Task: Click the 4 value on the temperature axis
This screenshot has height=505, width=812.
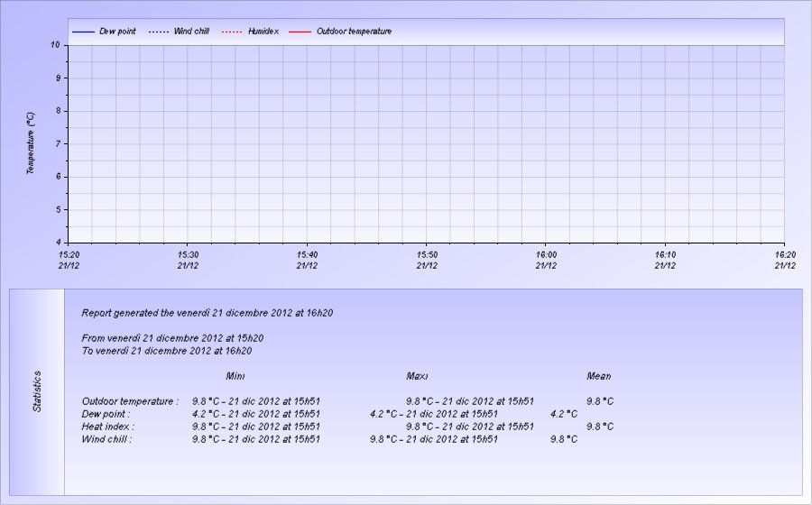Action: pos(58,243)
